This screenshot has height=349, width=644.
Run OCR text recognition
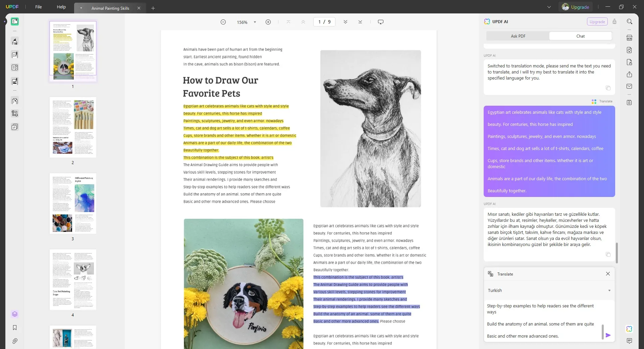[x=630, y=38]
